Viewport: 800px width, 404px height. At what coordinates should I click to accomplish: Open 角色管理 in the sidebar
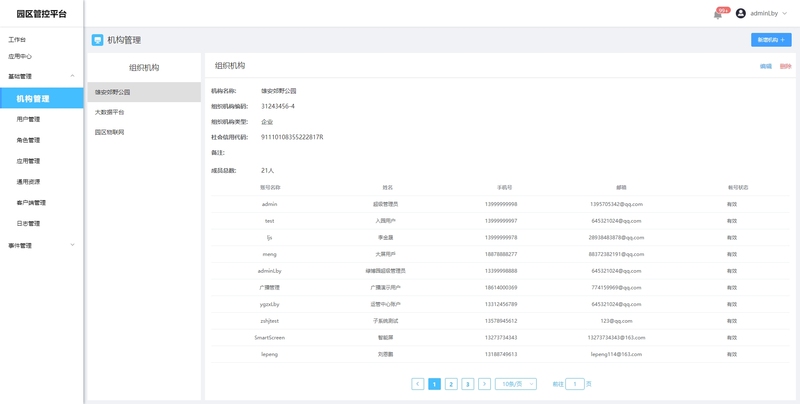pos(29,140)
